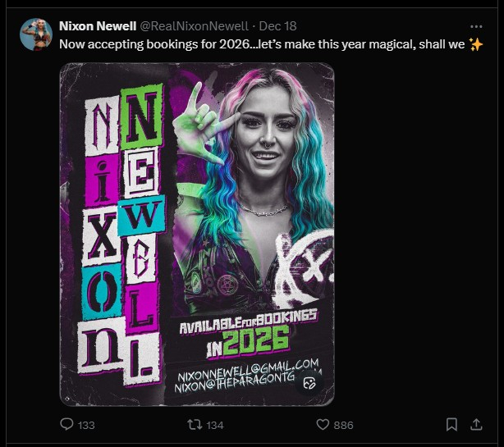Bookmark this post

coord(451,424)
